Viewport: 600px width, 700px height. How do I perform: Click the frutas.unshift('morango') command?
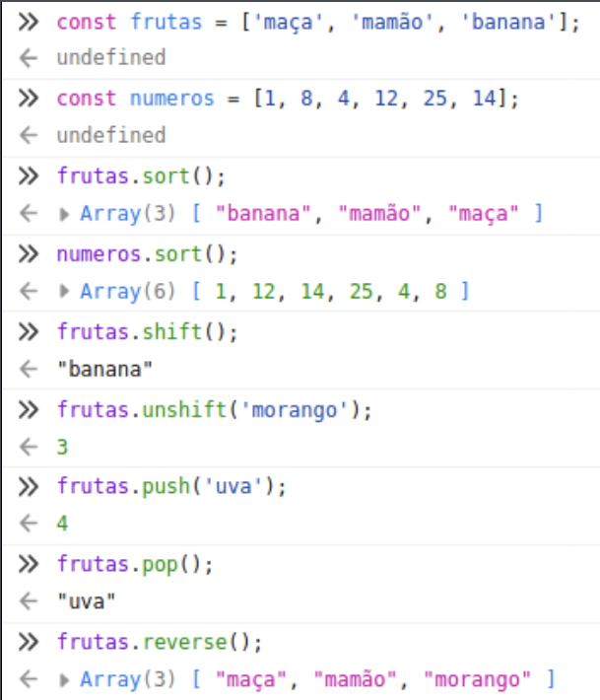(x=214, y=409)
